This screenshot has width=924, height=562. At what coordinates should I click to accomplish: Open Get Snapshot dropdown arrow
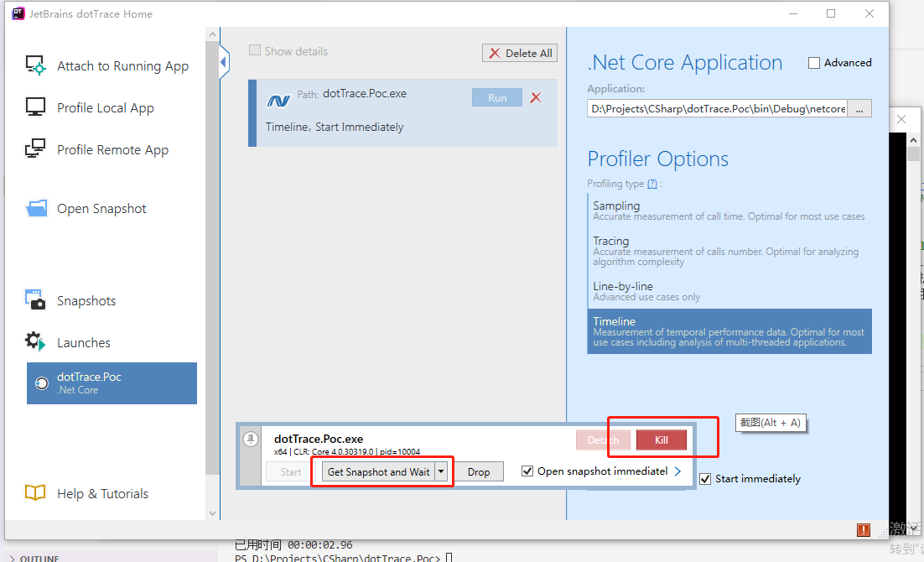click(x=441, y=471)
